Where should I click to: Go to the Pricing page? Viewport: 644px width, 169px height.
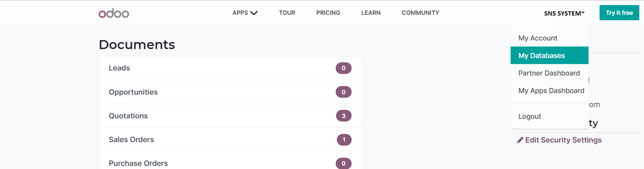coord(328,13)
